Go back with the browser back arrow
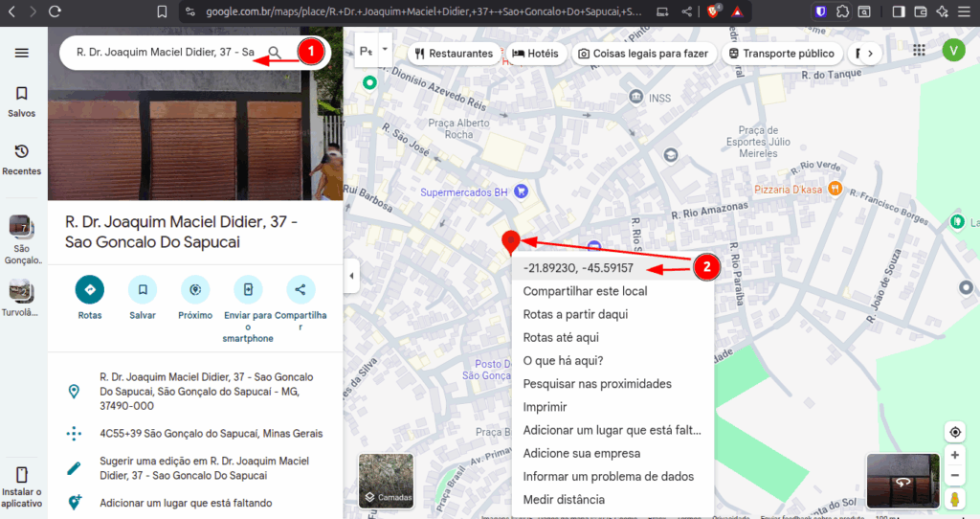 point(11,11)
